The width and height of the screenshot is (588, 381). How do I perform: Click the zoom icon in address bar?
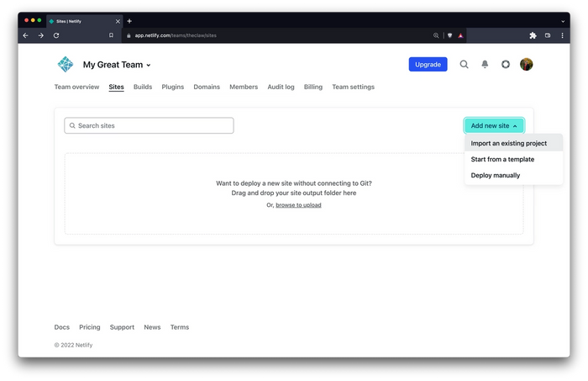(x=436, y=35)
